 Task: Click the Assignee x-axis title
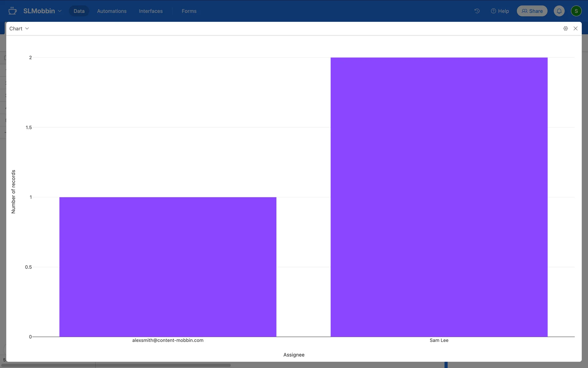[294, 355]
